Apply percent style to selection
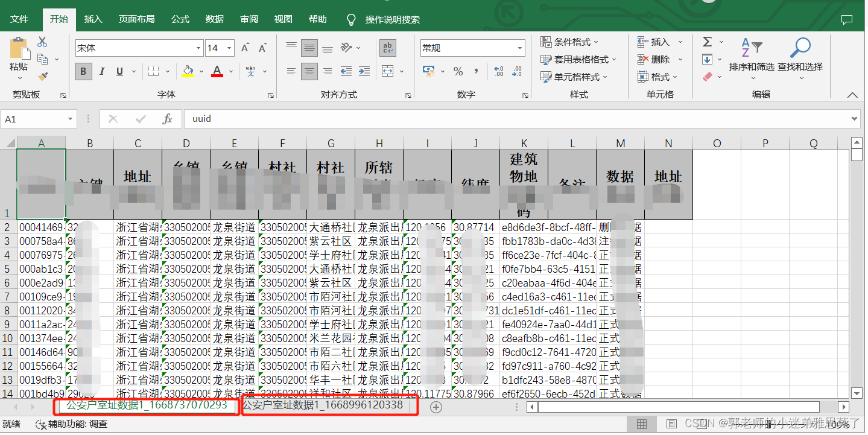Image resolution: width=868 pixels, height=435 pixels. 458,71
